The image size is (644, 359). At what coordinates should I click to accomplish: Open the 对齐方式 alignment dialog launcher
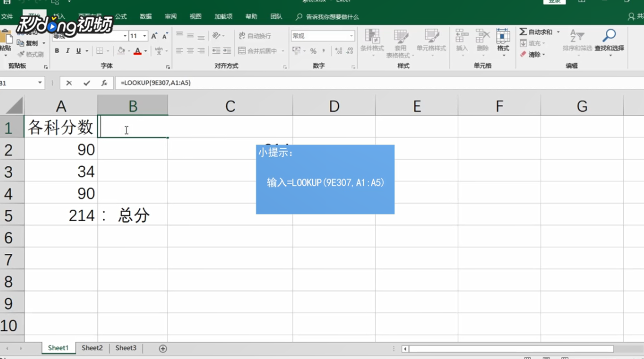click(285, 67)
